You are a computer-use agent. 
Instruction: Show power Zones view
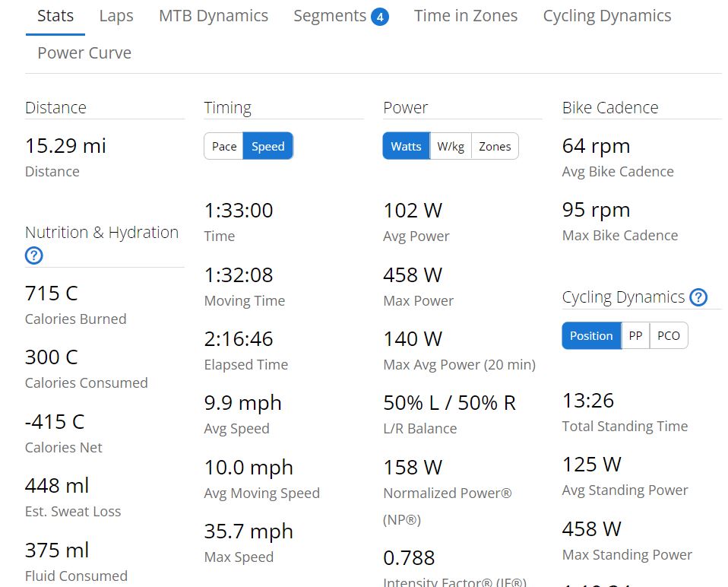pyautogui.click(x=495, y=147)
